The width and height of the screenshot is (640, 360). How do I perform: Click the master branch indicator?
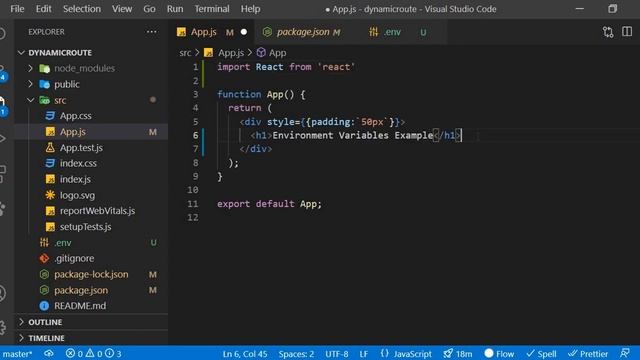pyautogui.click(x=17, y=353)
